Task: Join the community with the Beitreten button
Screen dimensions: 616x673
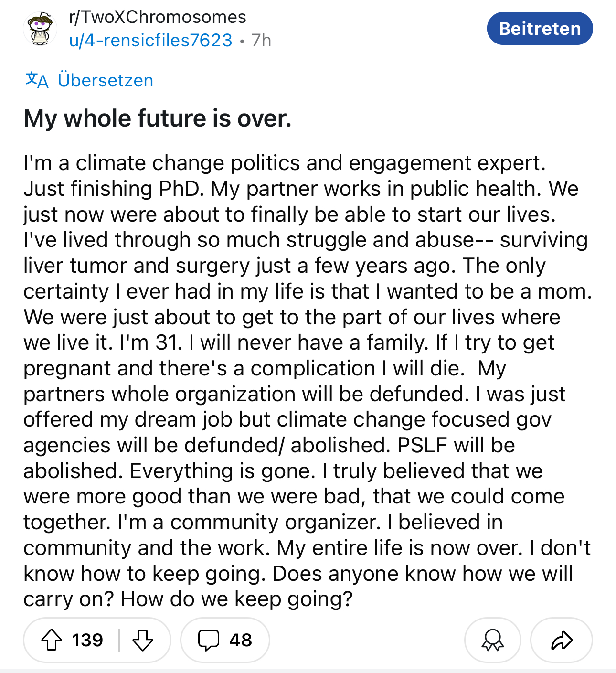Action: pyautogui.click(x=540, y=29)
